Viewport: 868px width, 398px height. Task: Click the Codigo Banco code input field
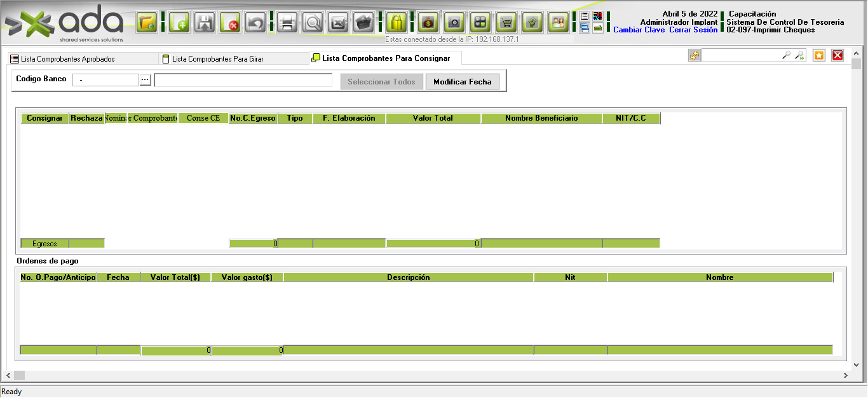point(105,80)
